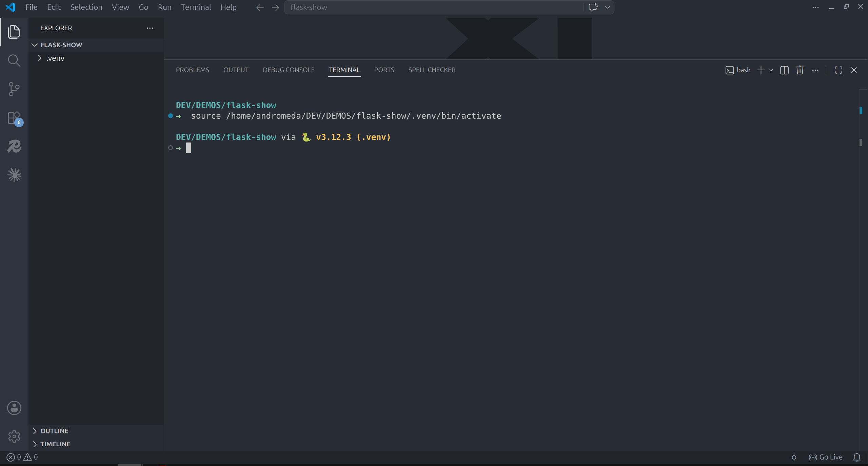
Task: Open the Terminal menu
Action: 196,7
